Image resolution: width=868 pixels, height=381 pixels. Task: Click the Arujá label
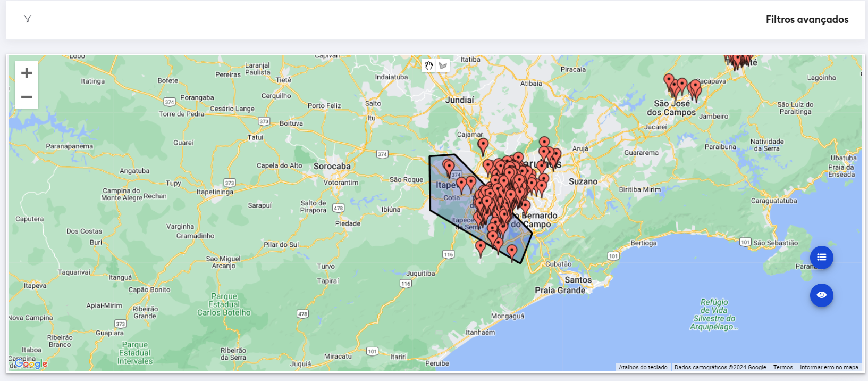[x=580, y=149]
